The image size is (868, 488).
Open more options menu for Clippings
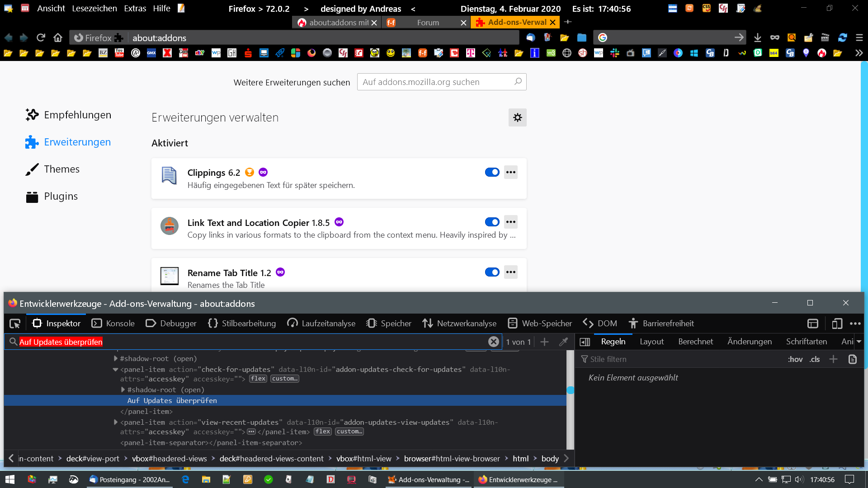(511, 172)
